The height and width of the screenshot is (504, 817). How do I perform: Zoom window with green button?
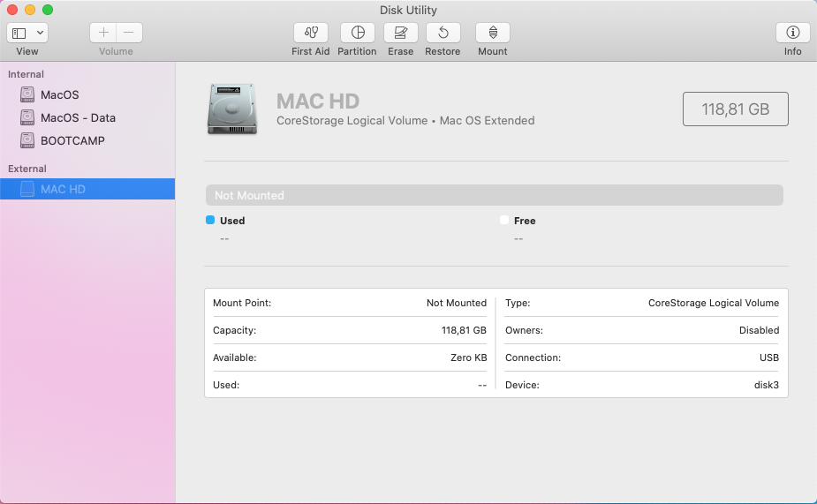(48, 10)
